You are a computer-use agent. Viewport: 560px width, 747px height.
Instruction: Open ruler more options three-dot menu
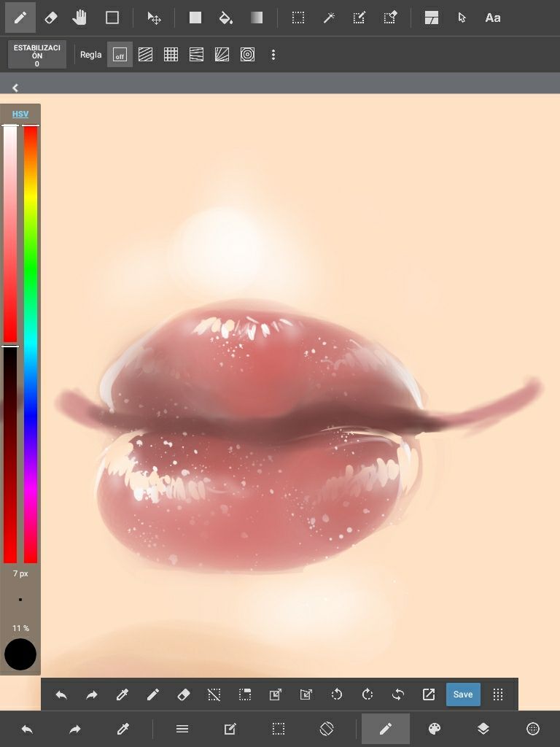[273, 55]
